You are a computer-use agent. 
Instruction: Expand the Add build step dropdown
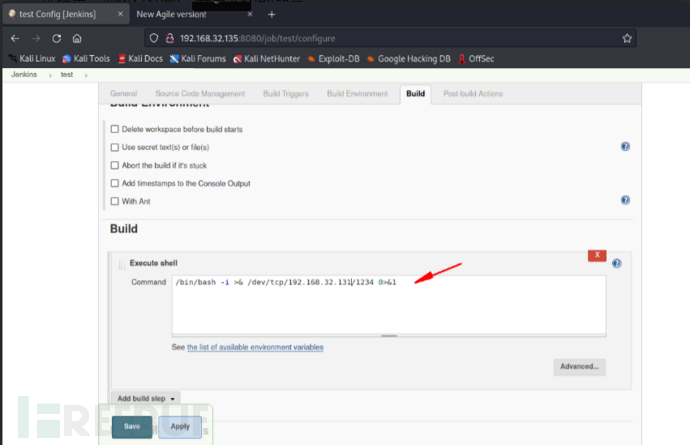pos(146,398)
